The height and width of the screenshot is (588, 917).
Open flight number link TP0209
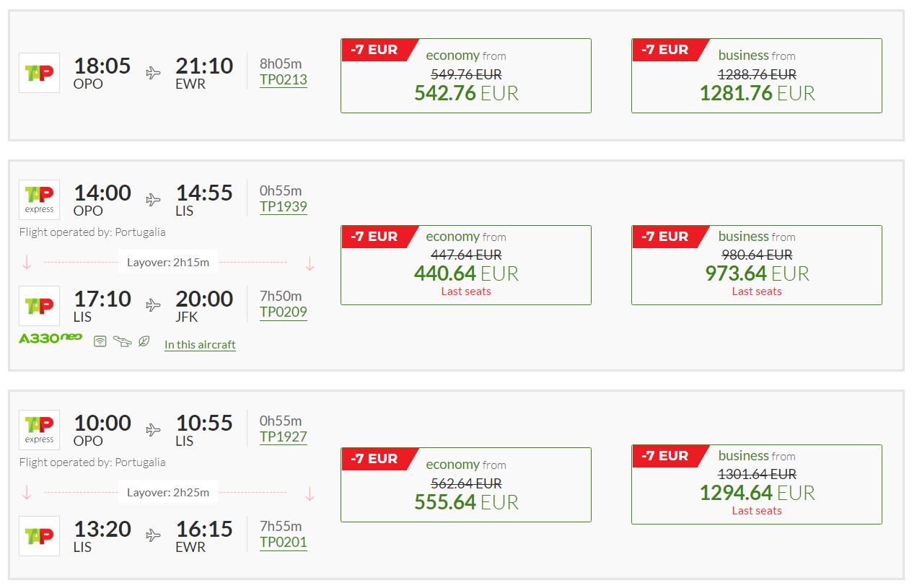click(284, 312)
